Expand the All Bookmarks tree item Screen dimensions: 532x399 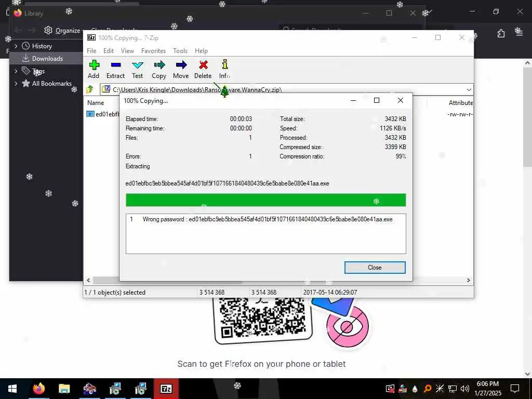[x=16, y=84]
